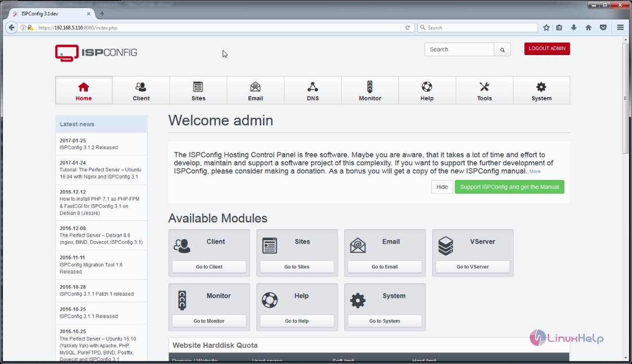The image size is (632, 364).
Task: Open the DNS navigation tab
Action: click(313, 90)
